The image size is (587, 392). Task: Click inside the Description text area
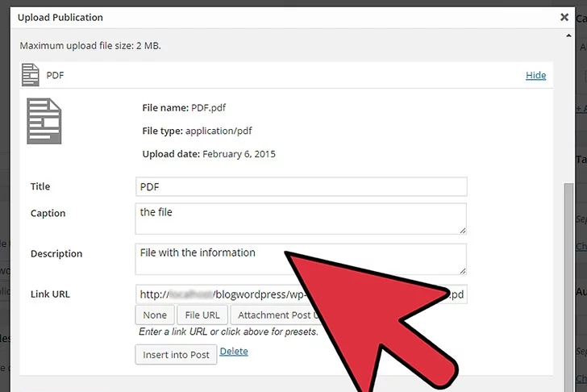pyautogui.click(x=210, y=259)
